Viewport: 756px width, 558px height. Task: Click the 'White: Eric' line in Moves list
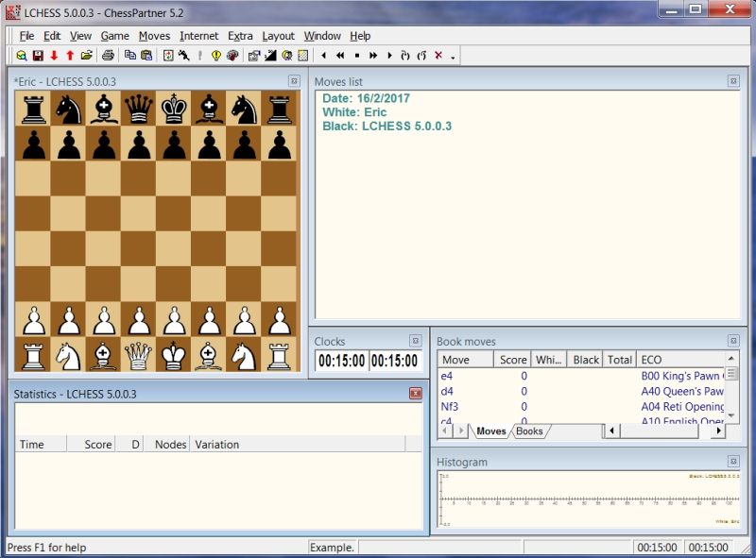(x=354, y=112)
